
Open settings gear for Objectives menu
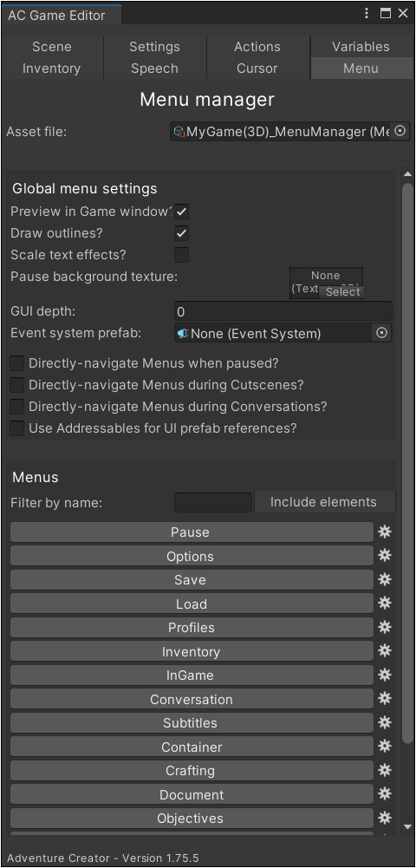(x=385, y=818)
